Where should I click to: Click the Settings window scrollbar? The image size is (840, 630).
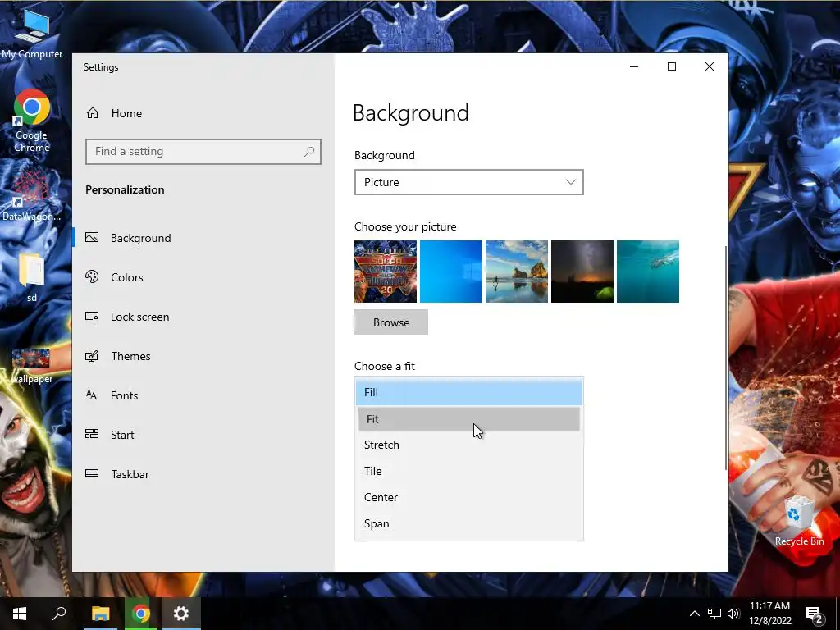727,358
